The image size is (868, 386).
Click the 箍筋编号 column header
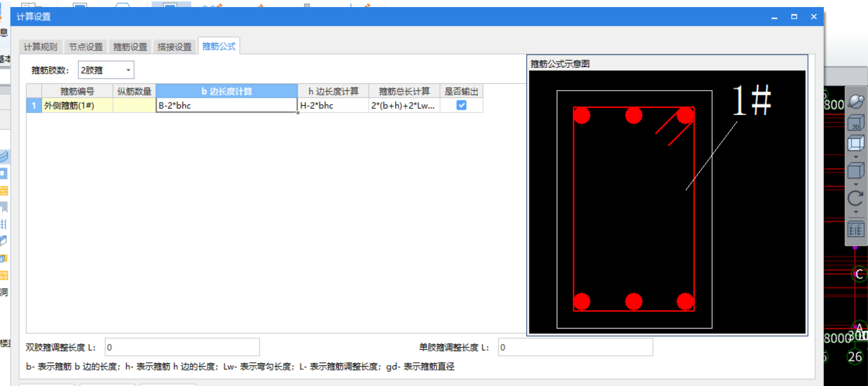(77, 91)
